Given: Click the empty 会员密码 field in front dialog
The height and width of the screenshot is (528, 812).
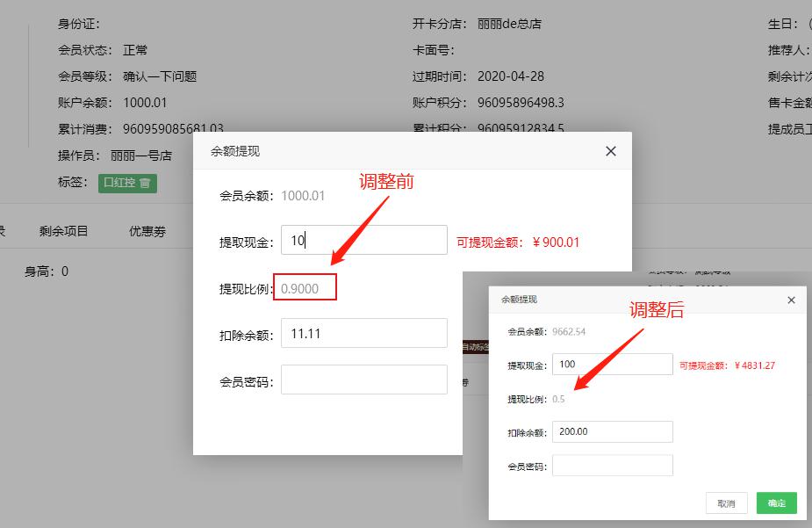Looking at the screenshot, I should click(364, 379).
